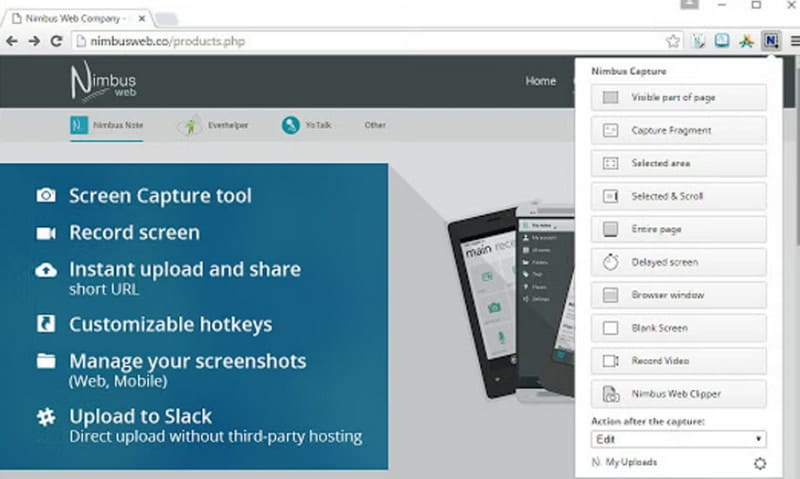Reload the page with the refresh icon
Screen dimensions: 800x479
[57, 41]
